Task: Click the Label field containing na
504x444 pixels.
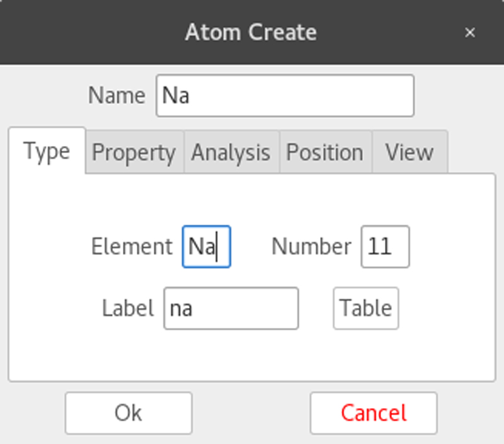Action: pos(231,308)
